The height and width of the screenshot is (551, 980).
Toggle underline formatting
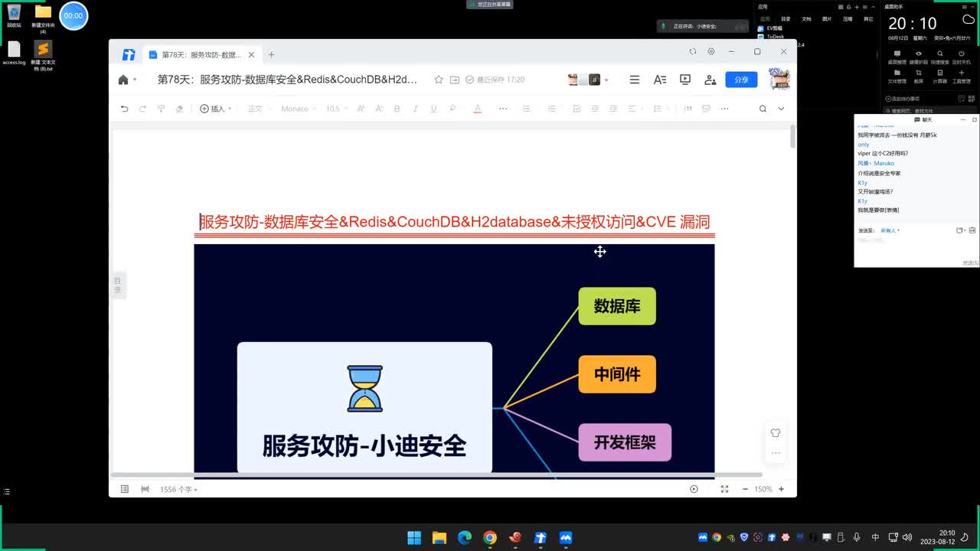pos(433,109)
